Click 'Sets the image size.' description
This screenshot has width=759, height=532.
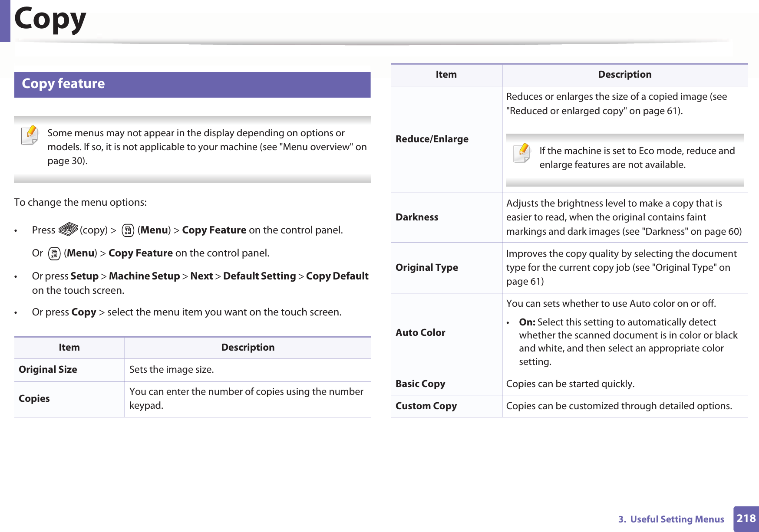172,369
